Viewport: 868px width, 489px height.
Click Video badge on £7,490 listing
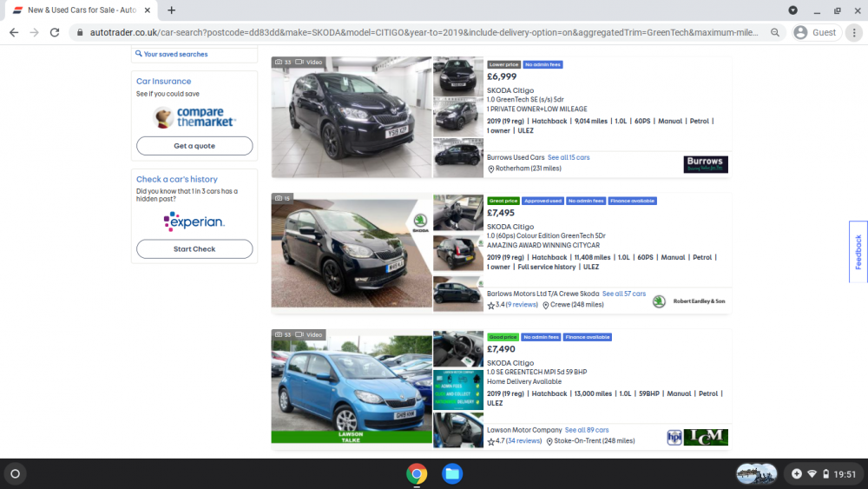(309, 334)
